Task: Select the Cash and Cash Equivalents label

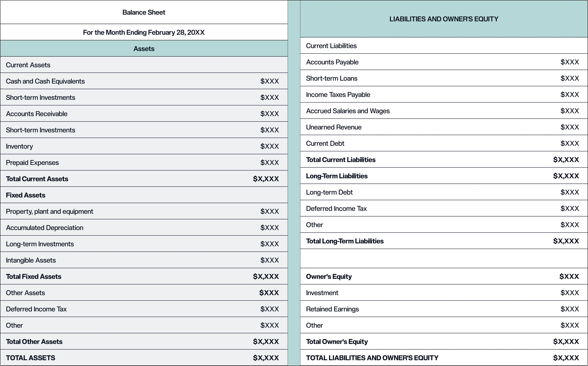Action: coord(45,81)
